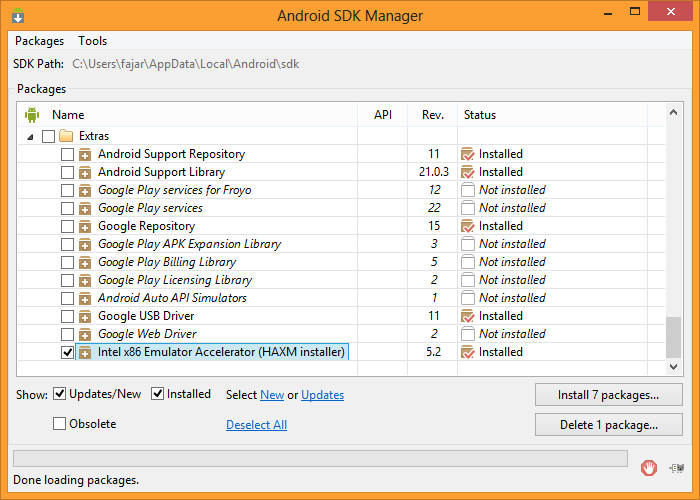Click the Install 7 packages button

pos(608,395)
